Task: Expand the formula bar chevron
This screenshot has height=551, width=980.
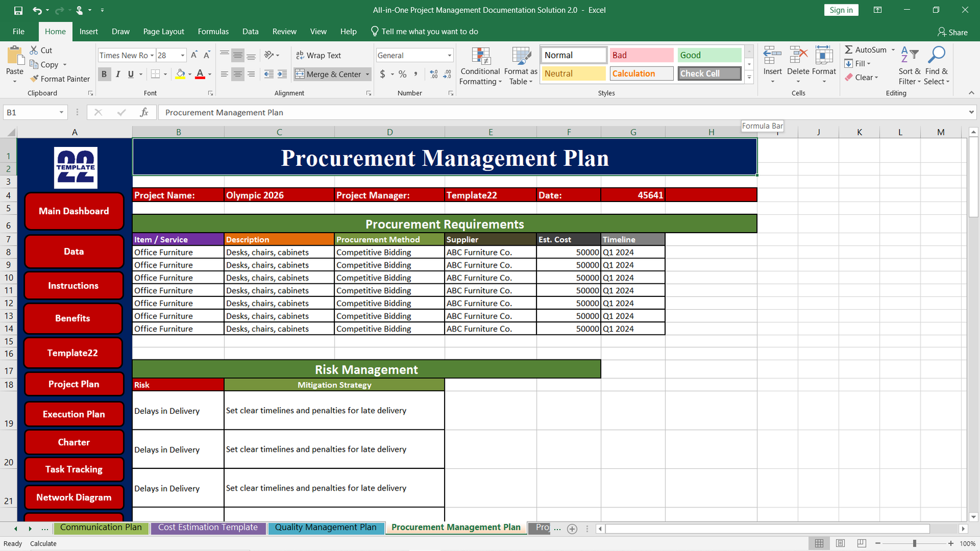Action: 971,113
